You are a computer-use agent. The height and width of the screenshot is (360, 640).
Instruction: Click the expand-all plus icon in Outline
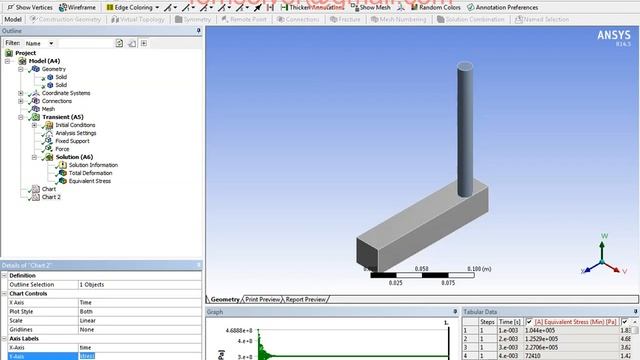(x=144, y=43)
